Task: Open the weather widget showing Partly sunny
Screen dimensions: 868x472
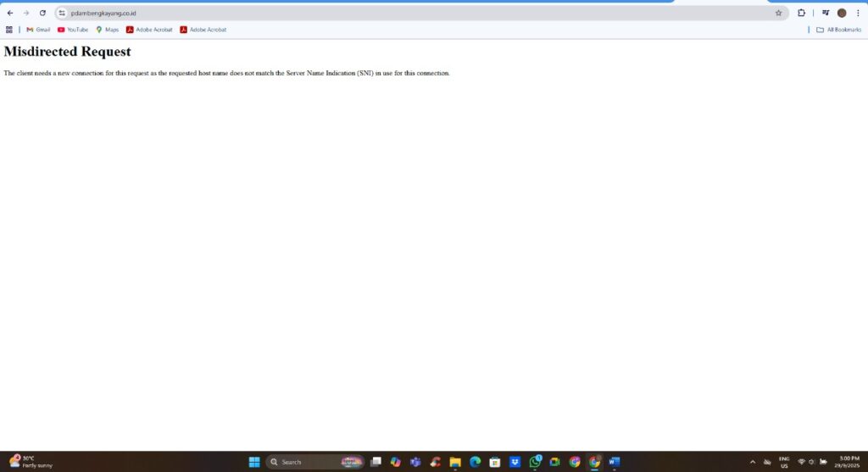Action: pos(31,462)
